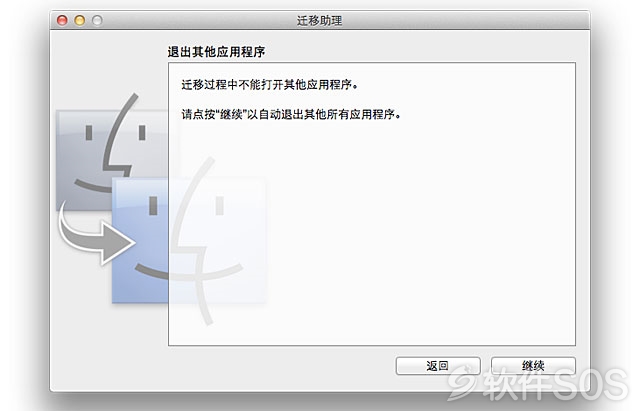Click the disabled gray zoom button
The image size is (640, 411).
click(x=97, y=20)
